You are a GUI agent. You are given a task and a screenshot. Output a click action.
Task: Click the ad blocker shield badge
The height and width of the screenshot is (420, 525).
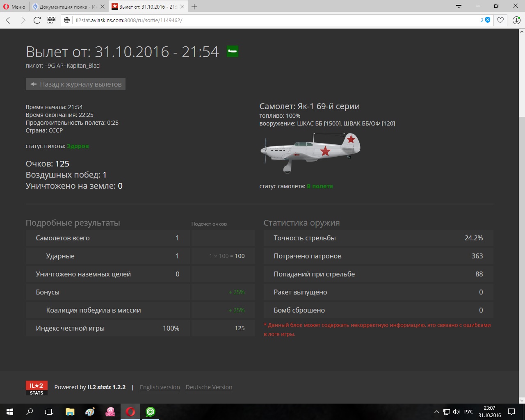click(487, 20)
